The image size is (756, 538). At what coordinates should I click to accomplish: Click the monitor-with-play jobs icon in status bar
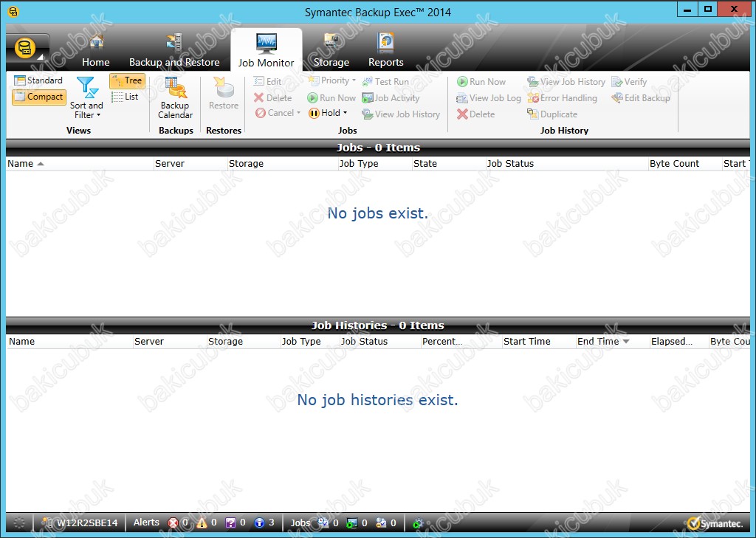(x=352, y=523)
